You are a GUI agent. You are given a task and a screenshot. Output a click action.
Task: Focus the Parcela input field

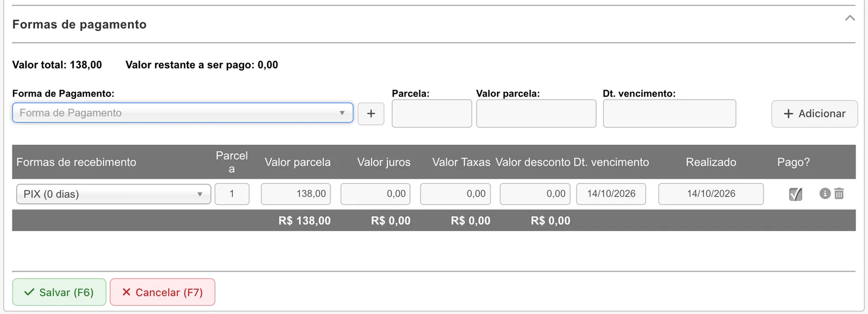pos(432,114)
